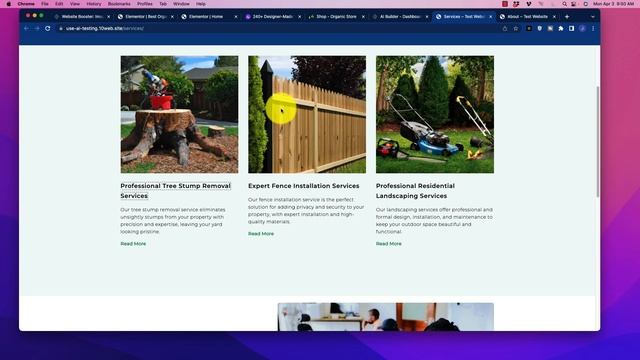The width and height of the screenshot is (640, 360).
Task: Click the browser back arrow
Action: 27,29
